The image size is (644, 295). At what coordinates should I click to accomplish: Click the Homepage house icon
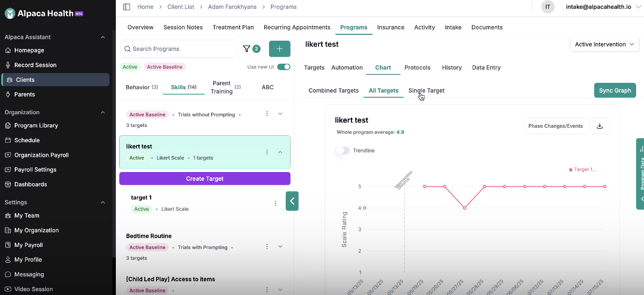click(8, 50)
